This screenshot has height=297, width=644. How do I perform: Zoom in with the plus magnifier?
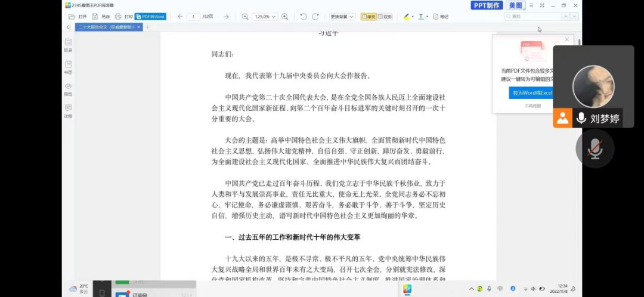(x=284, y=17)
